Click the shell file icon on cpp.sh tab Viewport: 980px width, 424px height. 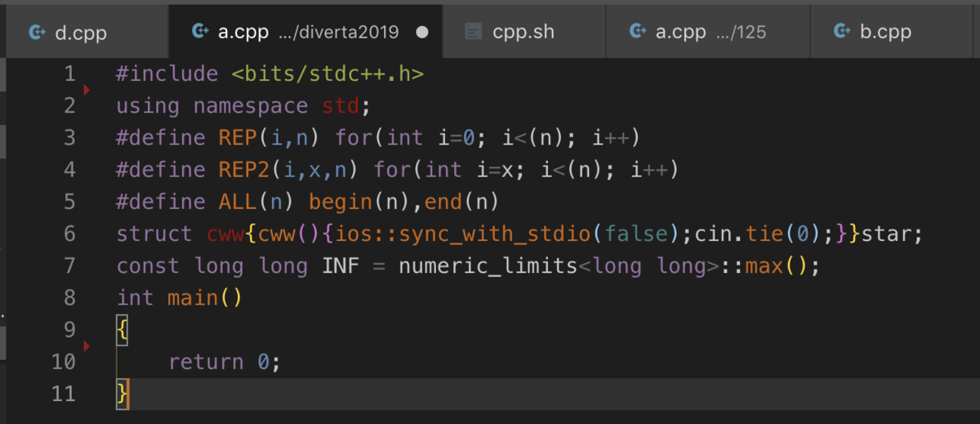(x=474, y=32)
